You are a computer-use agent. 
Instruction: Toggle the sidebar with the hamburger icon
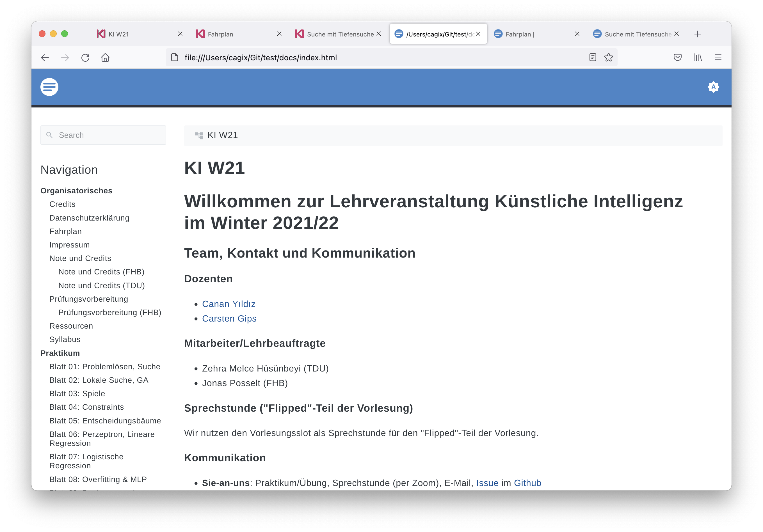coord(49,87)
